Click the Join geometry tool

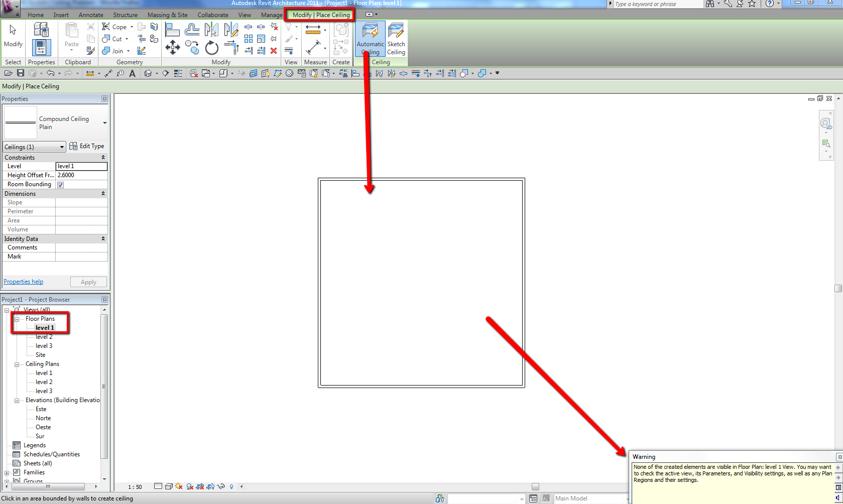tap(113, 51)
